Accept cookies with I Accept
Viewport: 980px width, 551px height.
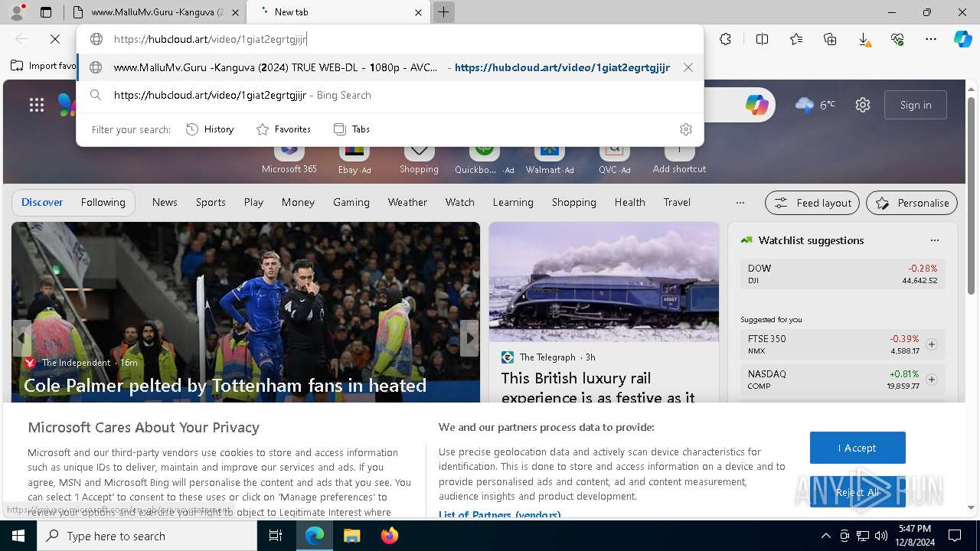pyautogui.click(x=857, y=448)
